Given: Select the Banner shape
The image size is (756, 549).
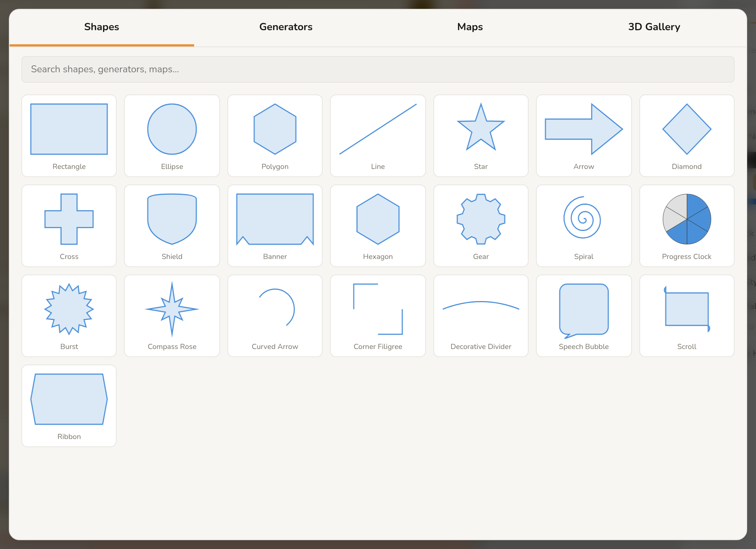Looking at the screenshot, I should pos(275,226).
